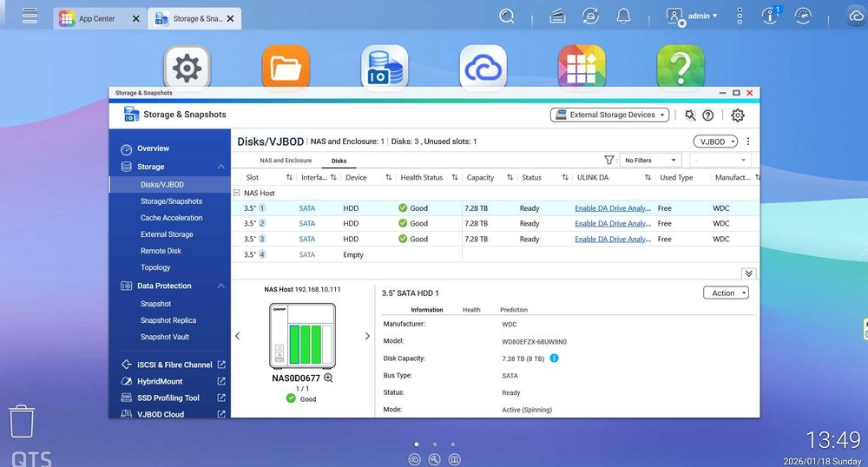The height and width of the screenshot is (467, 868).
Task: Open the QTS main menu hamburger icon
Action: (x=30, y=16)
